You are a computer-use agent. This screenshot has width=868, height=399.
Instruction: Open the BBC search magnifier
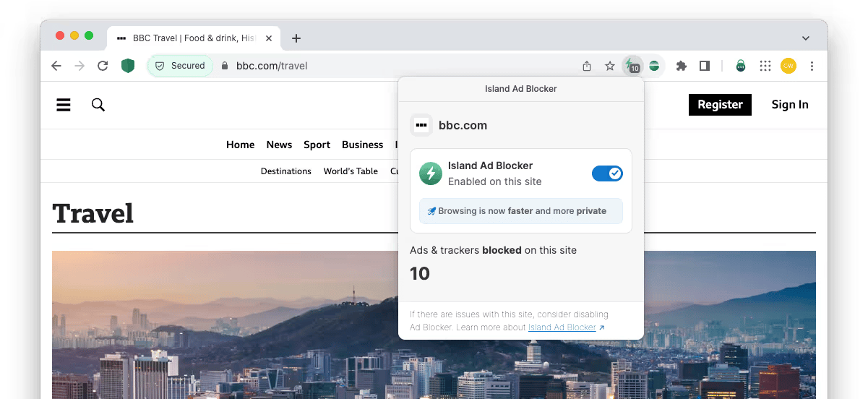coord(98,105)
